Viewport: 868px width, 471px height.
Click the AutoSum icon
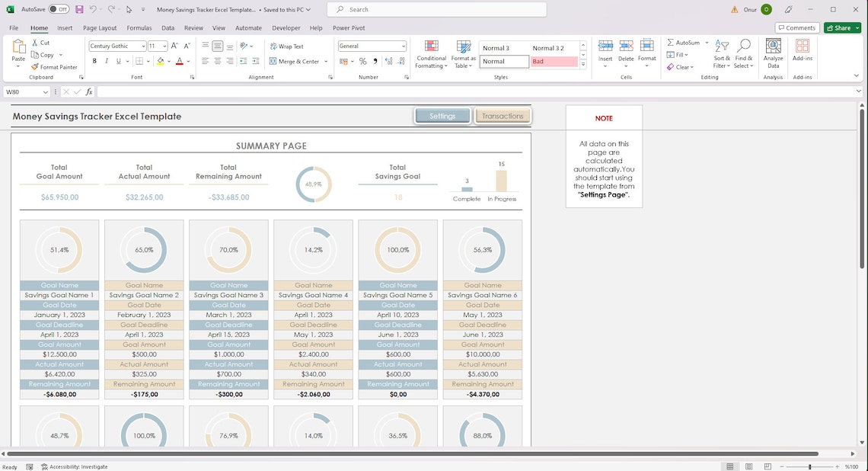coord(683,42)
